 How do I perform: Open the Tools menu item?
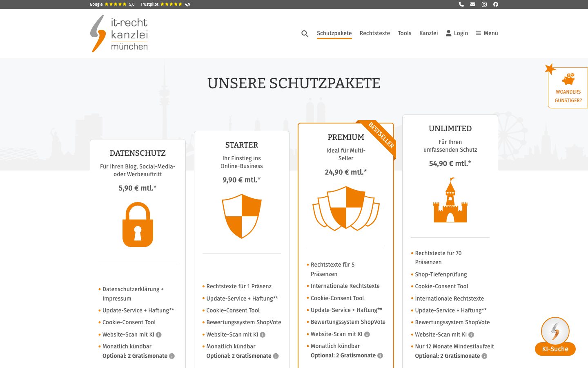tap(405, 34)
